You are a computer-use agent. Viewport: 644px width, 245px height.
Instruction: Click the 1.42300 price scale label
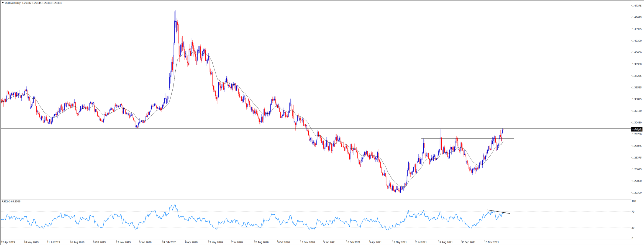[x=637, y=41]
